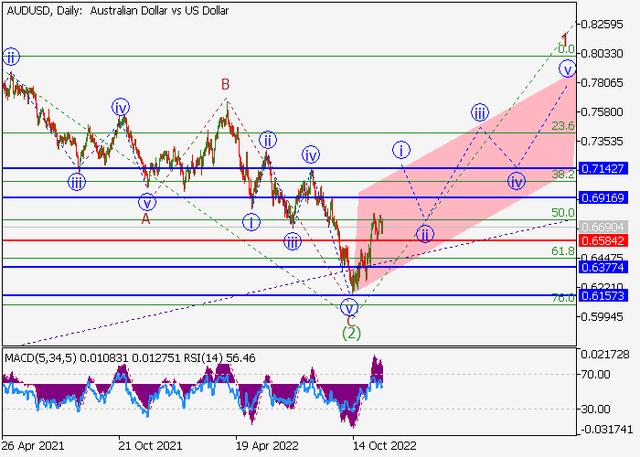Click the 61.8 Fibonacci level label
The image size is (640, 457).
point(564,254)
